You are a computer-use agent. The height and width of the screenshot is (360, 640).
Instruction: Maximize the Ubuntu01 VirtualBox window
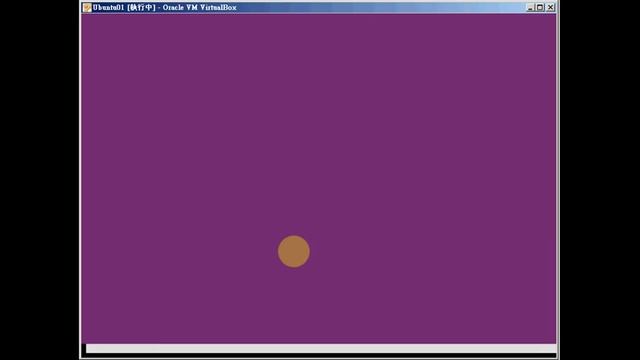pos(540,7)
